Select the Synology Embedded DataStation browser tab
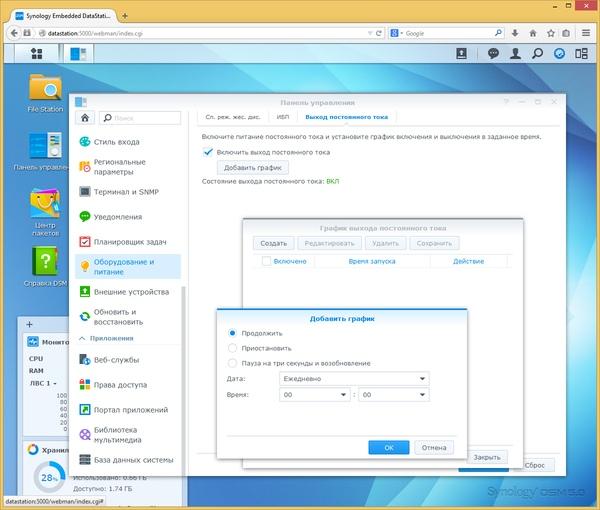This screenshot has width=600, height=510. 64,16
